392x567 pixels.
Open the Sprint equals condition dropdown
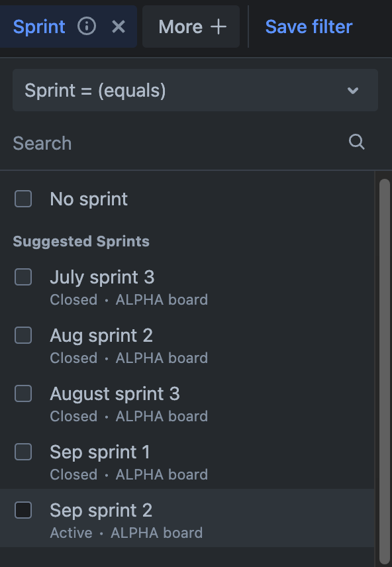195,90
